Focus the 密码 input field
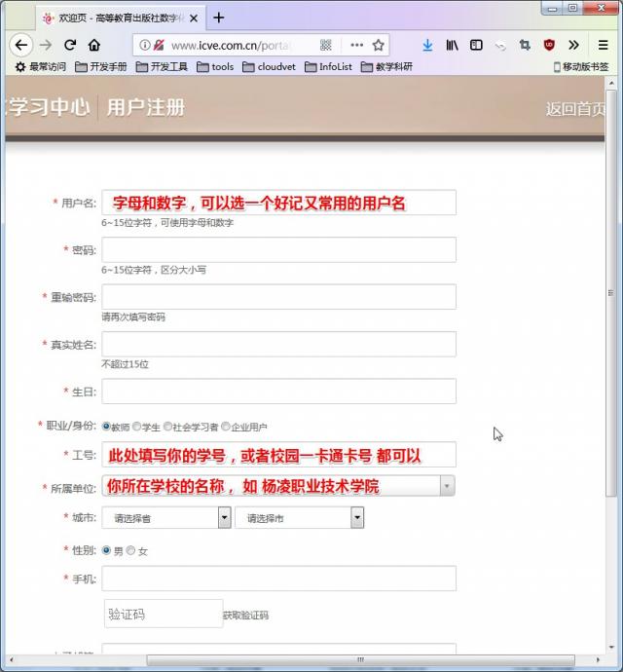 pos(279,249)
